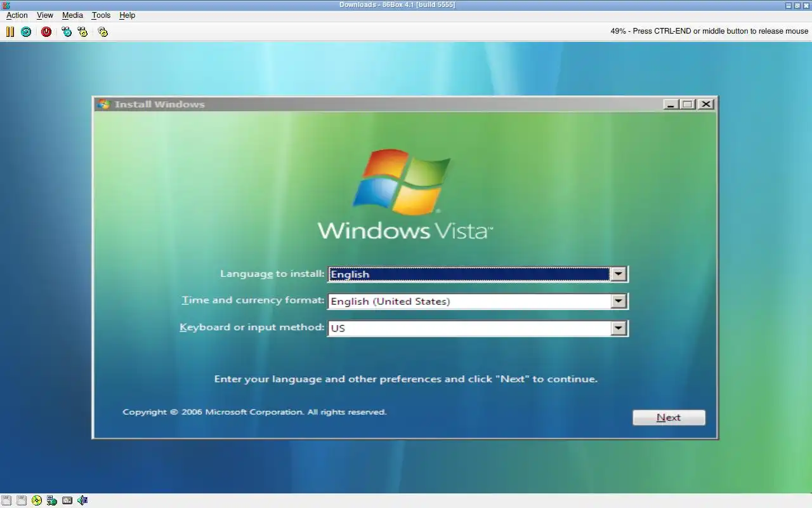The image size is (812, 508).
Task: Click the "Install Windows" title text
Action: point(160,104)
